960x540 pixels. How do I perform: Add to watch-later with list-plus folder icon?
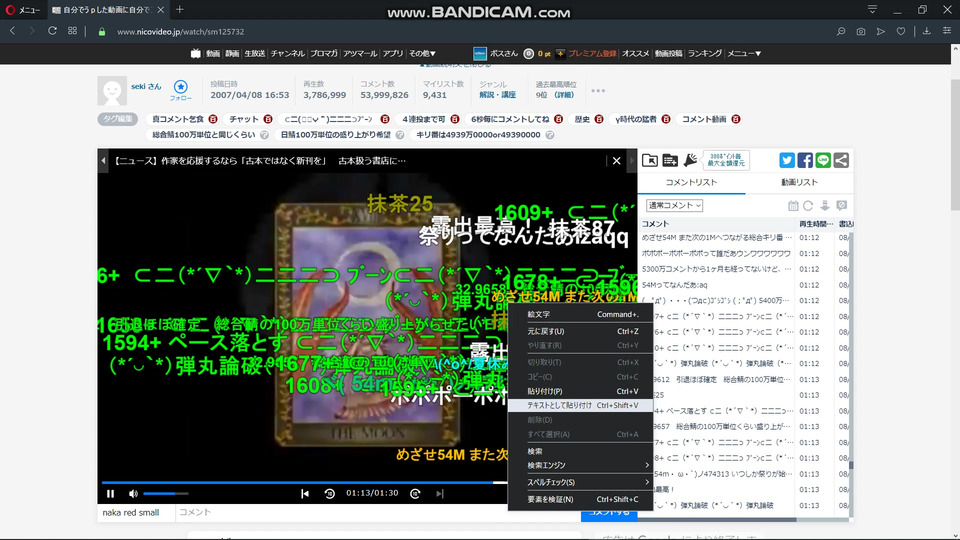pyautogui.click(x=670, y=160)
